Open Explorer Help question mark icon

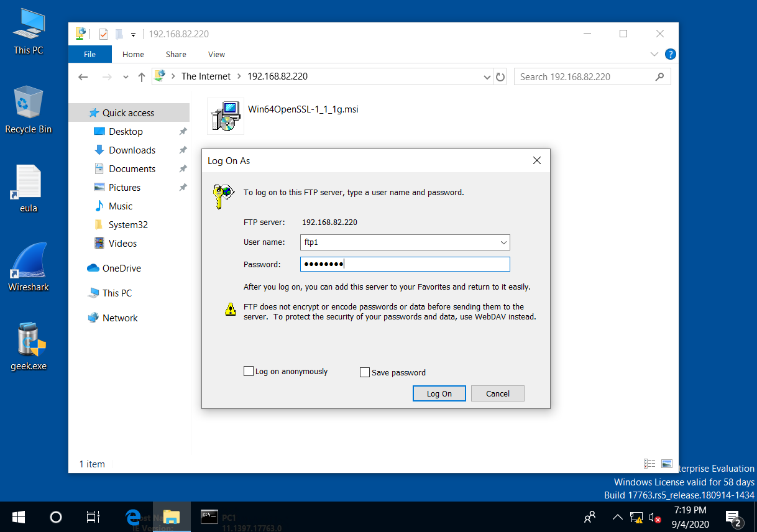(x=671, y=55)
